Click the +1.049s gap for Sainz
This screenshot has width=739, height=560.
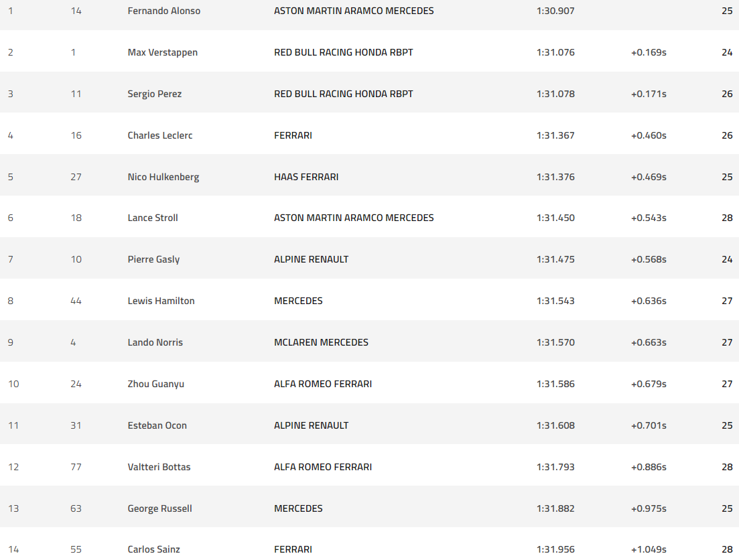pos(649,549)
